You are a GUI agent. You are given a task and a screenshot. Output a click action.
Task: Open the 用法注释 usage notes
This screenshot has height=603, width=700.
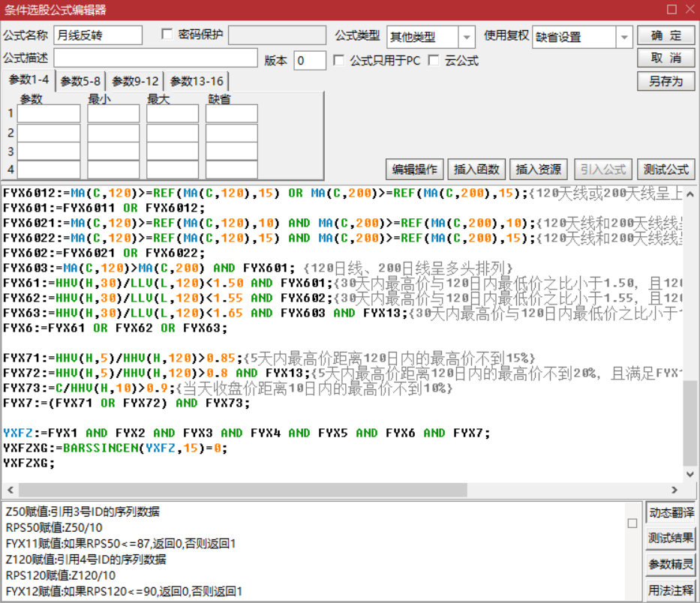pos(671,591)
